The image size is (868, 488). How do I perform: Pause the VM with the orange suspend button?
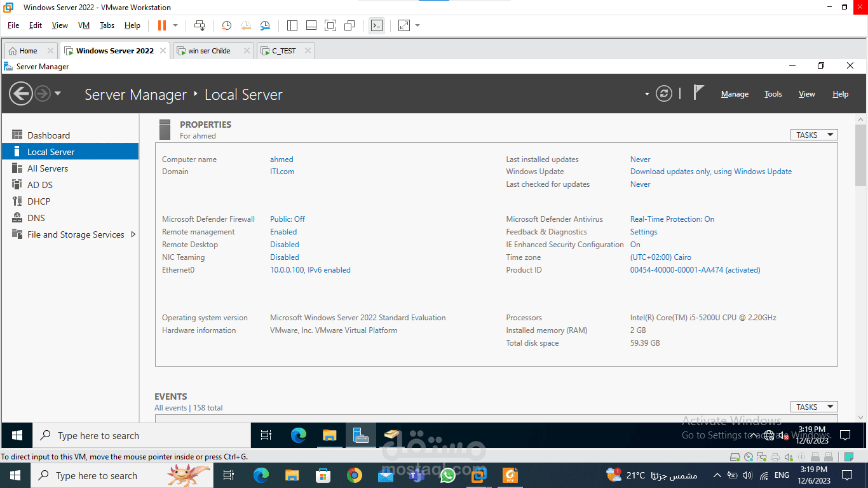coord(161,25)
